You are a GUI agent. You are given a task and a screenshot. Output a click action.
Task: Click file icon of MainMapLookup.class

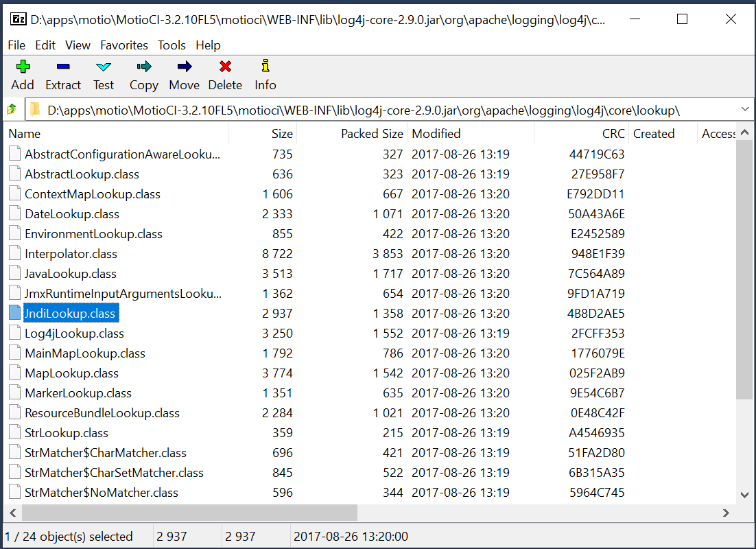[x=15, y=353]
